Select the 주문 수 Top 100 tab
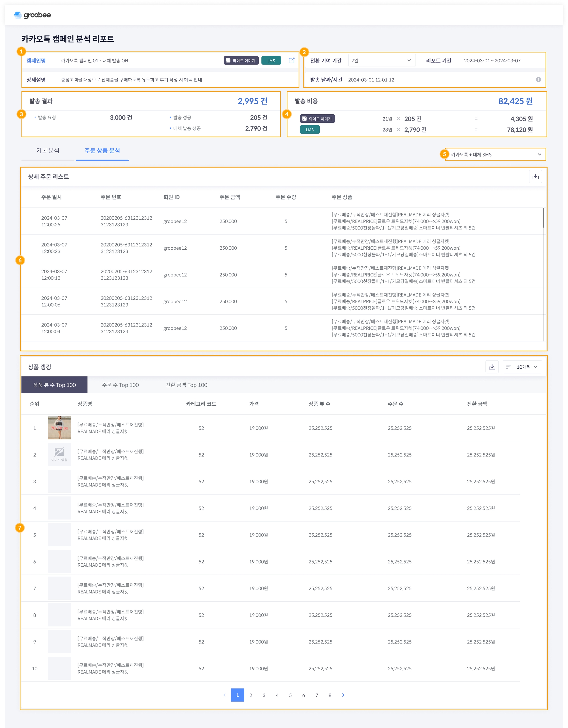Viewport: 568px width, 728px height. point(120,385)
